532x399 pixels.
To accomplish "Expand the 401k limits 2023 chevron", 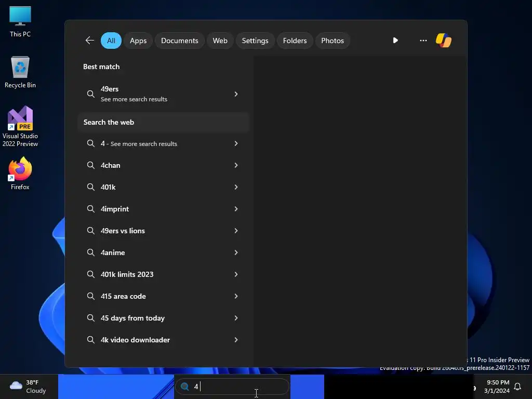I will click(236, 274).
